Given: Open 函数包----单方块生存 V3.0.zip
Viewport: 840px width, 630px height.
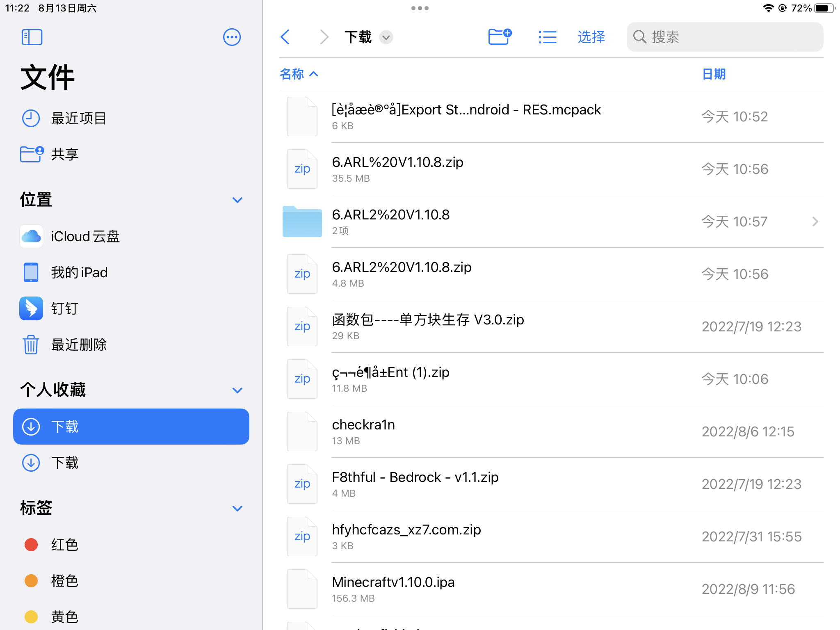Looking at the screenshot, I should point(551,326).
